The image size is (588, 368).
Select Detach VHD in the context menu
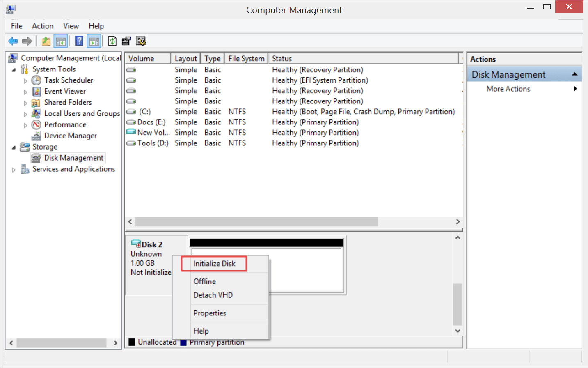pos(213,295)
